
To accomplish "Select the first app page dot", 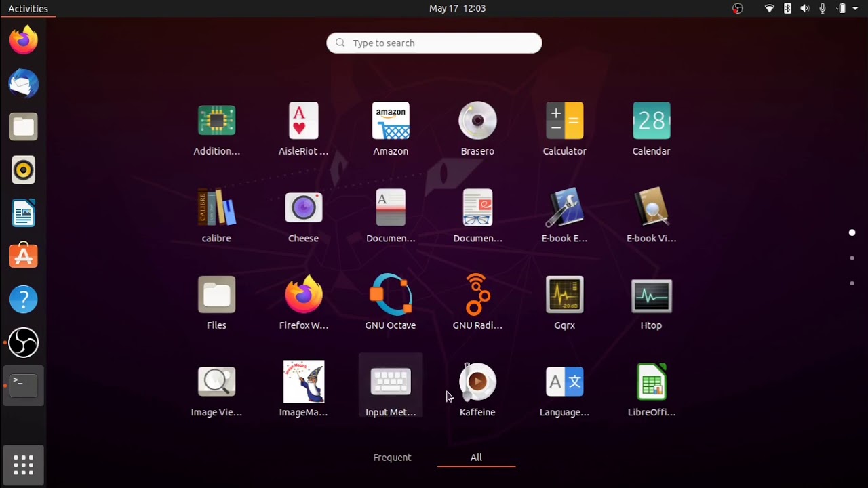I will pos(852,232).
